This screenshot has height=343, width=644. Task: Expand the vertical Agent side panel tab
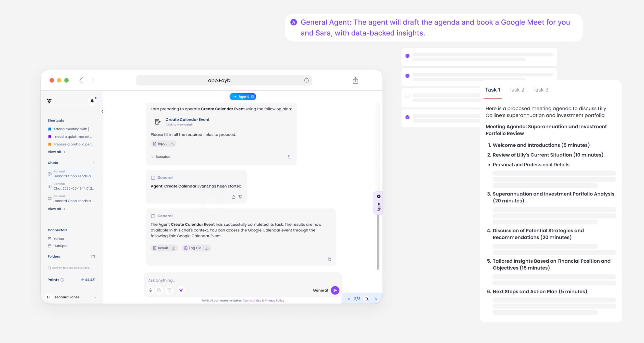pyautogui.click(x=378, y=203)
